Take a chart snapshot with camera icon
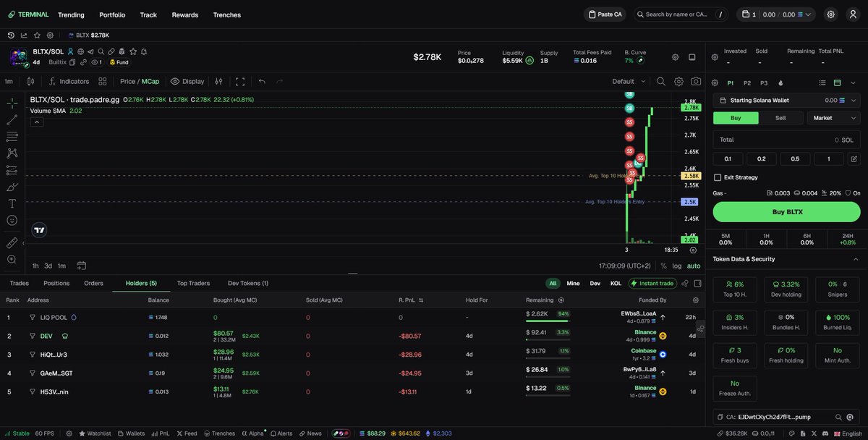The width and height of the screenshot is (868, 440). [x=696, y=81]
